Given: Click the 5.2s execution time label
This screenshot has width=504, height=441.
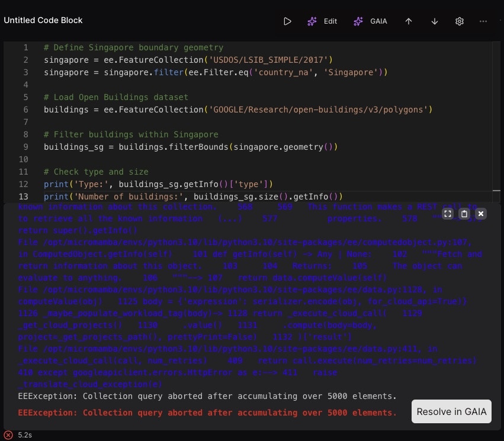Looking at the screenshot, I should [x=24, y=434].
